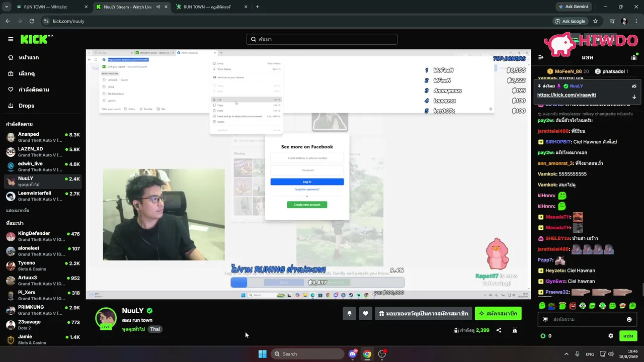Click the gift subscription button

coord(424,313)
